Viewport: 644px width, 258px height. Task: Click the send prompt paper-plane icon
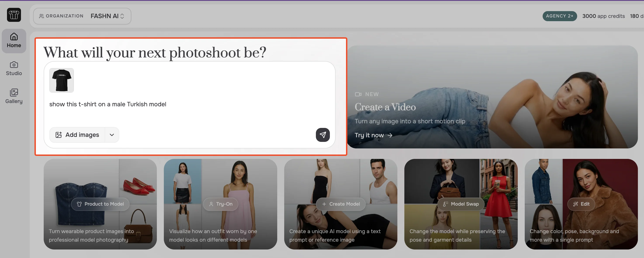coord(323,135)
